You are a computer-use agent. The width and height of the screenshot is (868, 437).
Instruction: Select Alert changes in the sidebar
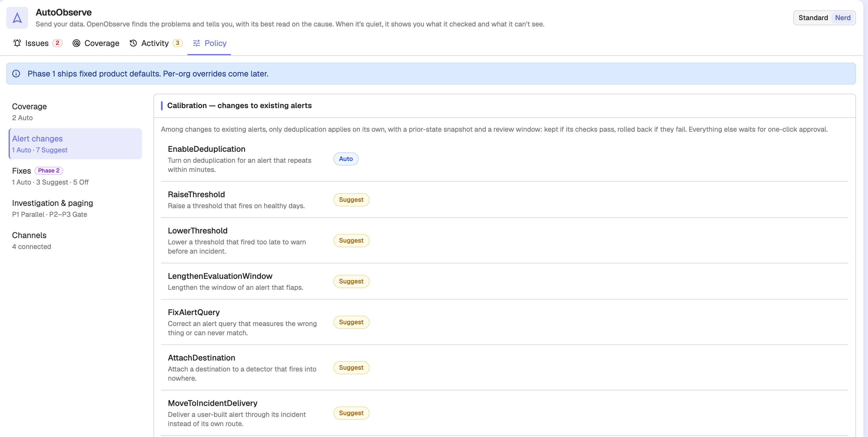click(x=75, y=144)
